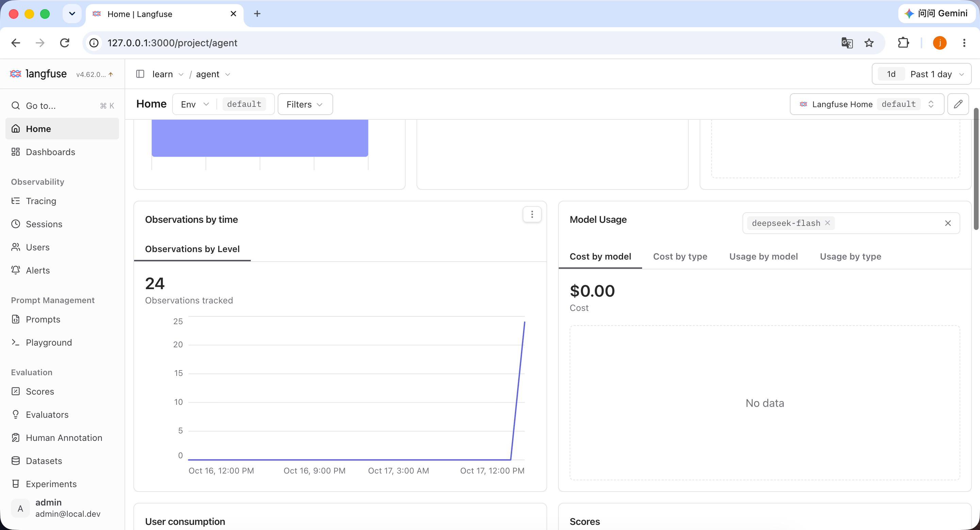The height and width of the screenshot is (530, 980).
Task: Open the Users page
Action: [x=62, y=247]
